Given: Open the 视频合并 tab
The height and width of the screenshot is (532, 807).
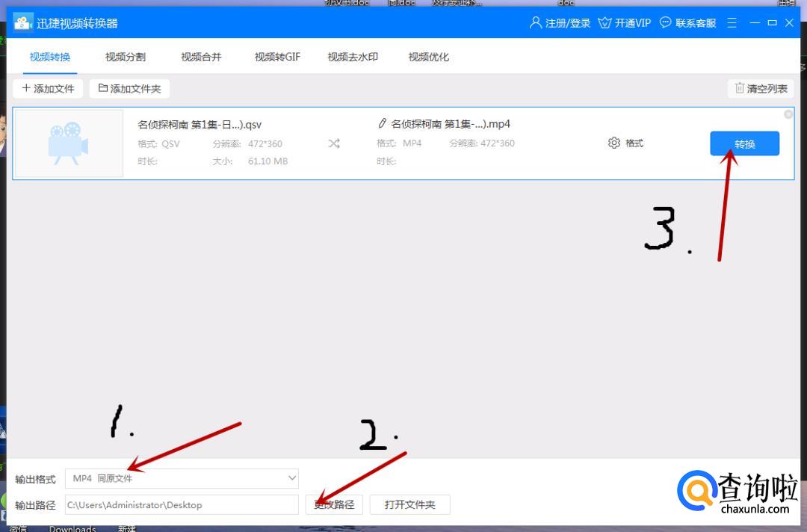Looking at the screenshot, I should point(201,57).
